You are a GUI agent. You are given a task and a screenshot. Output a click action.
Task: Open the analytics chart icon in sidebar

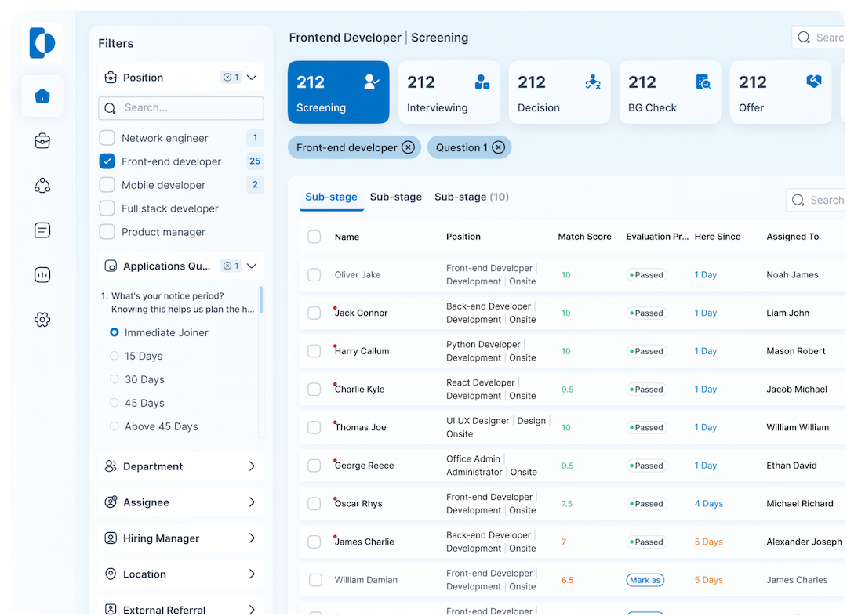[42, 275]
